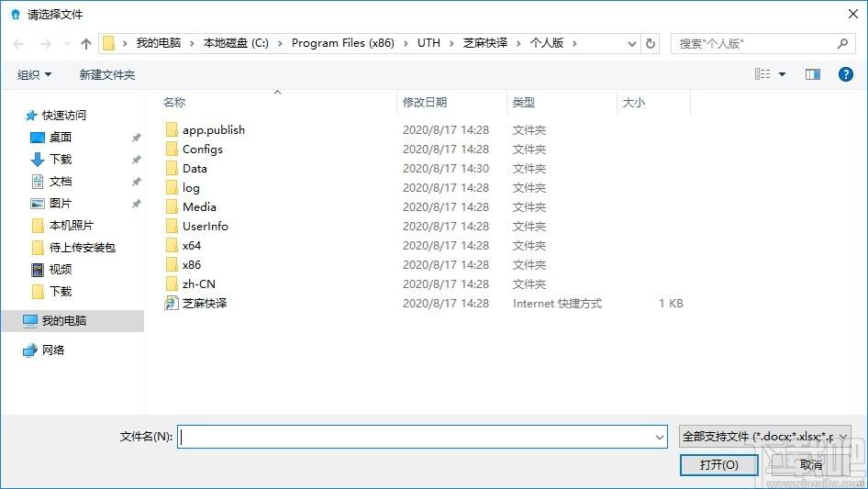Select the log folder icon
Screen dimensions: 868x489
click(172, 188)
